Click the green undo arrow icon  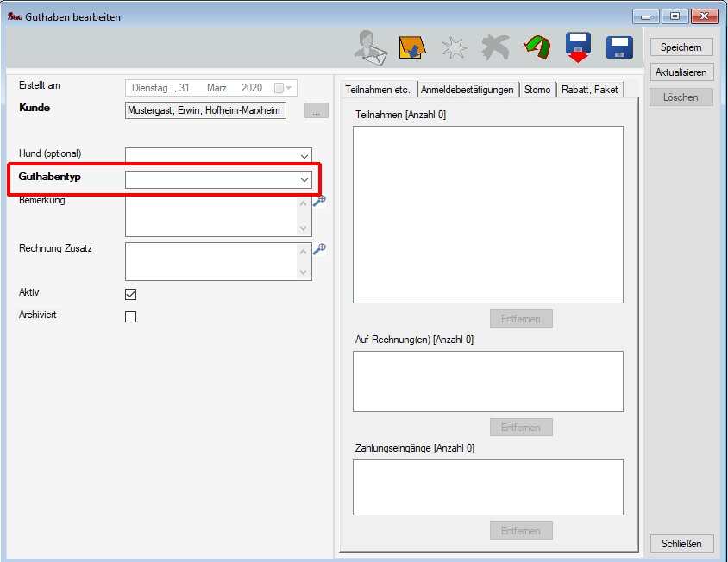pos(537,48)
